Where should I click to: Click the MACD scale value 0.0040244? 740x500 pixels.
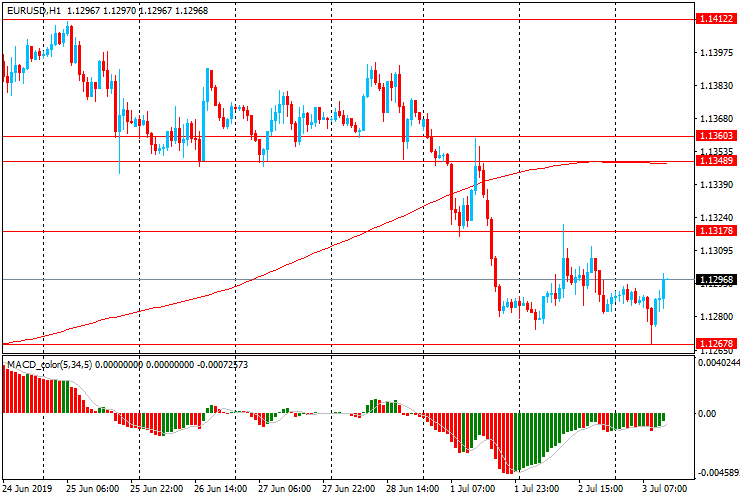click(719, 363)
